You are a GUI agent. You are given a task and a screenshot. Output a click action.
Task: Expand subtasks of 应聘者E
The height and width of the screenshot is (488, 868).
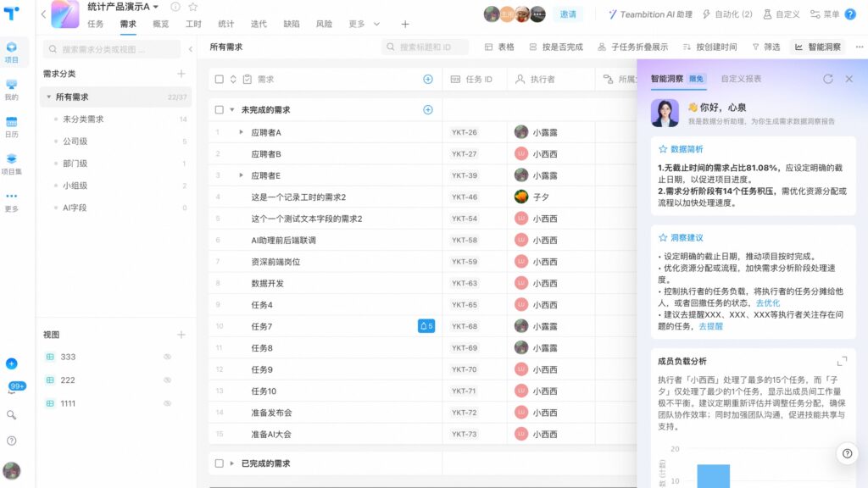tap(241, 175)
